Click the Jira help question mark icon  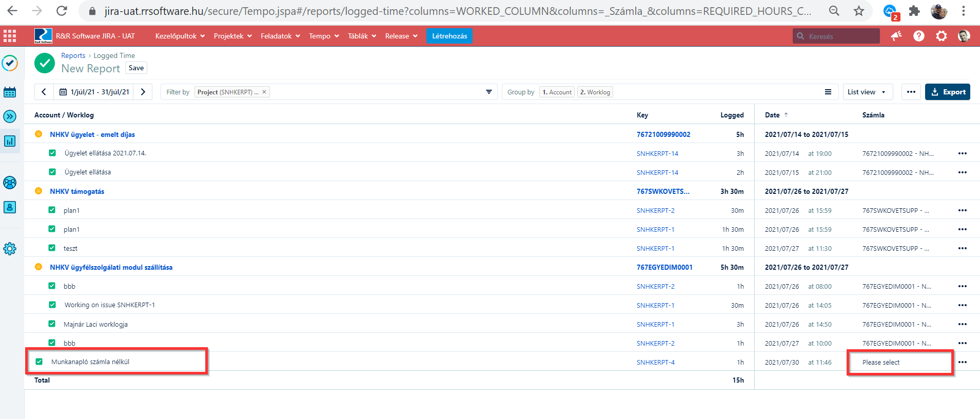[x=918, y=36]
